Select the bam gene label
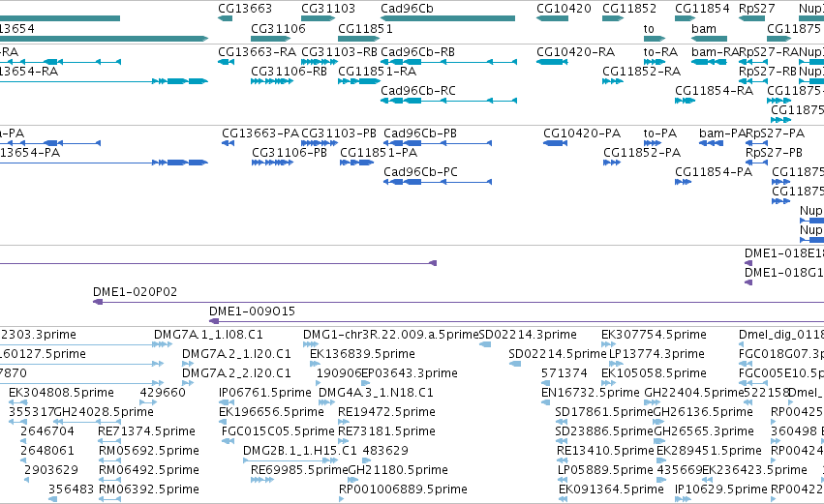Screen dimensions: 824x504 pyautogui.click(x=704, y=28)
